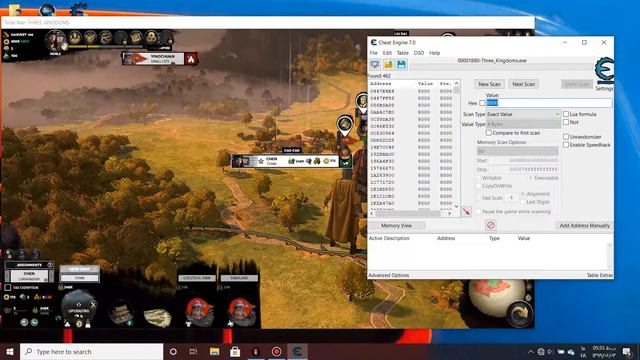Toggle the Hex checkbox
The width and height of the screenshot is (640, 360).
point(482,103)
